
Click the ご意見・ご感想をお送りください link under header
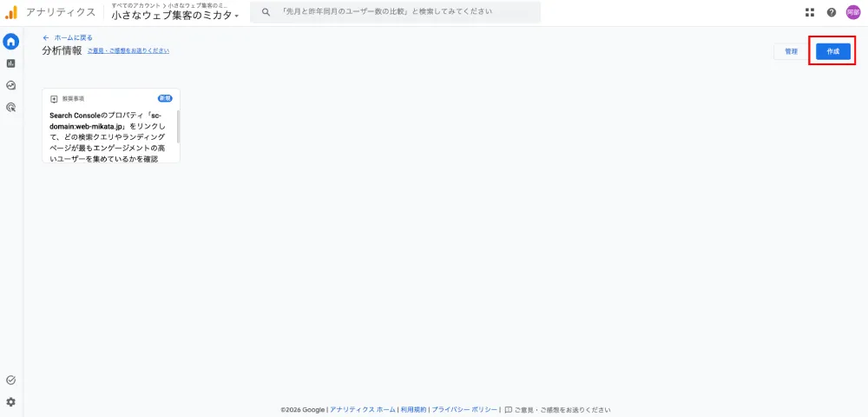[x=128, y=51]
